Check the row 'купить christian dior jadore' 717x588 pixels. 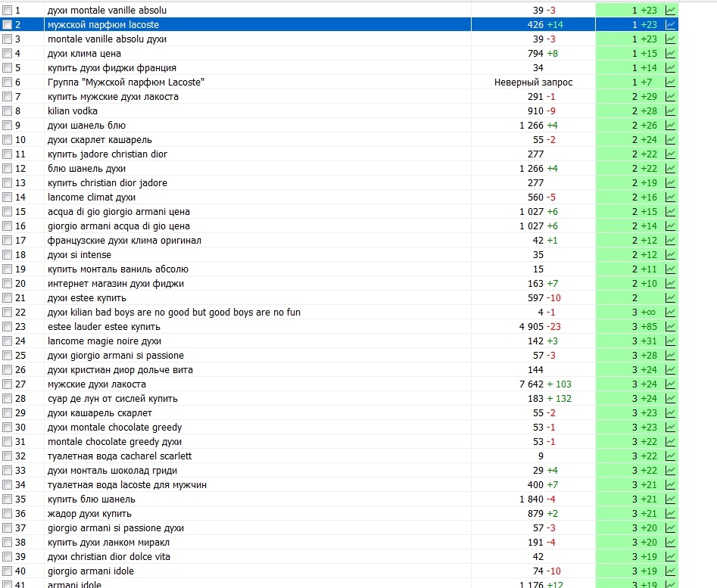pyautogui.click(x=7, y=183)
